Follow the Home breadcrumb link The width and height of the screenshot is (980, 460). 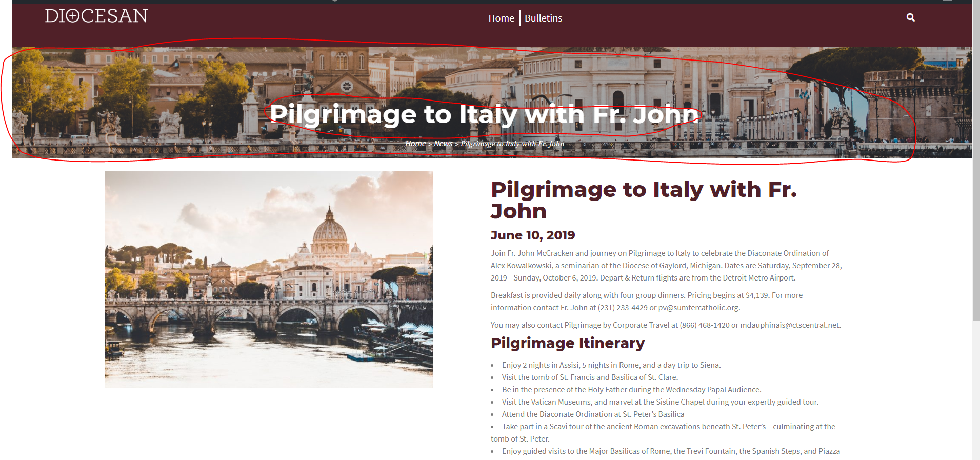coord(415,144)
